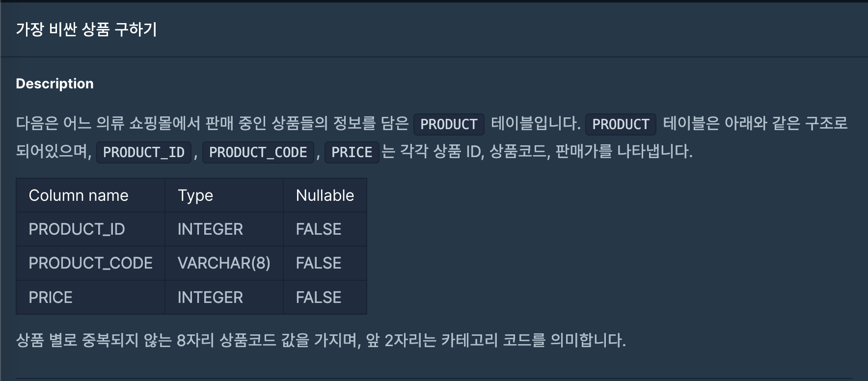Click the Column name table header
868x381 pixels.
coord(79,195)
